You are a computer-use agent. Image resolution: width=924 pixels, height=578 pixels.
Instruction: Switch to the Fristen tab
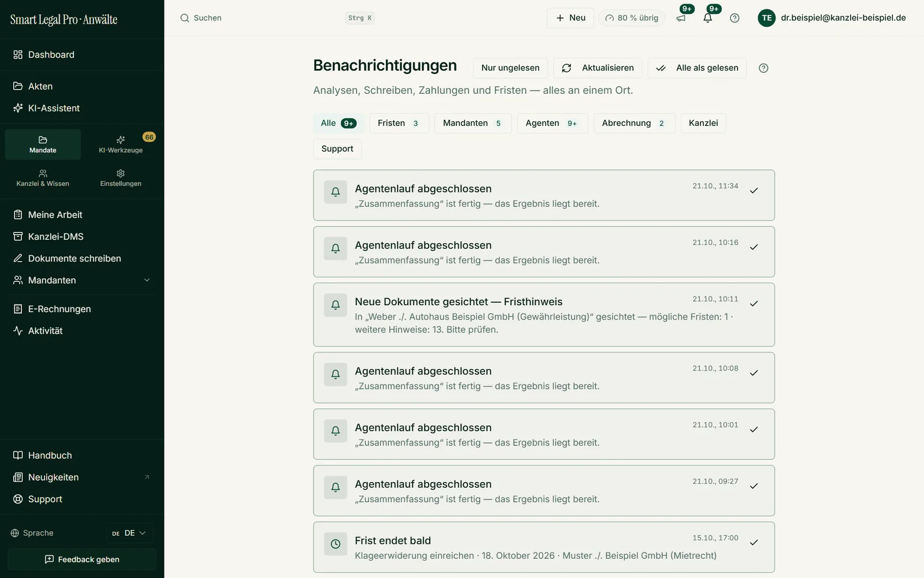399,123
